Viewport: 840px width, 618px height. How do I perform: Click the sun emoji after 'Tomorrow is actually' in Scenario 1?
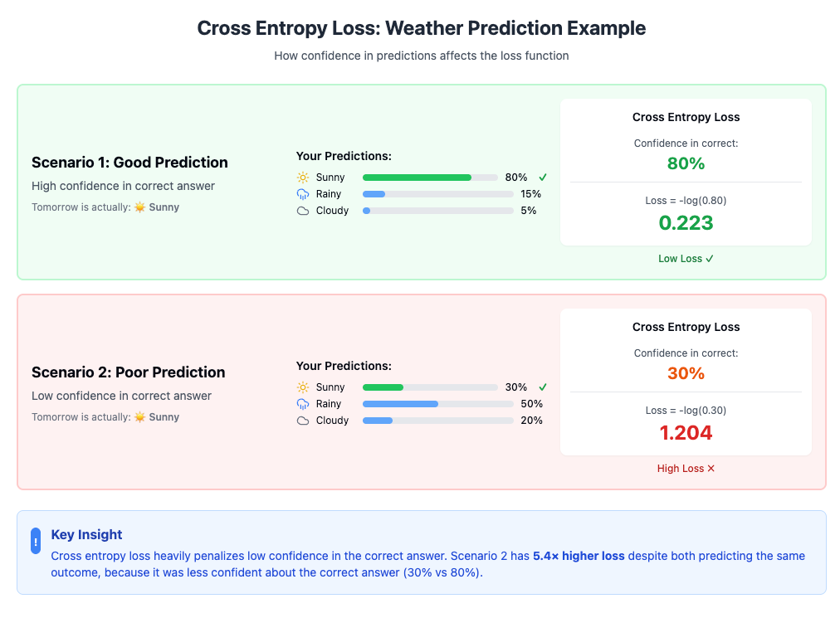tap(139, 207)
